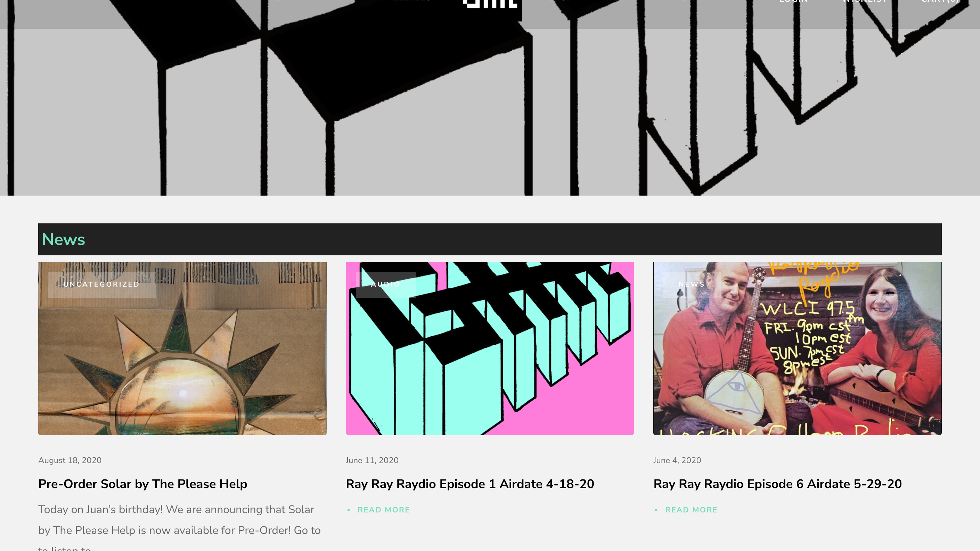Screen dimensions: 980x551
Task: Click the black and gray hero banner artwork
Action: tap(490, 110)
